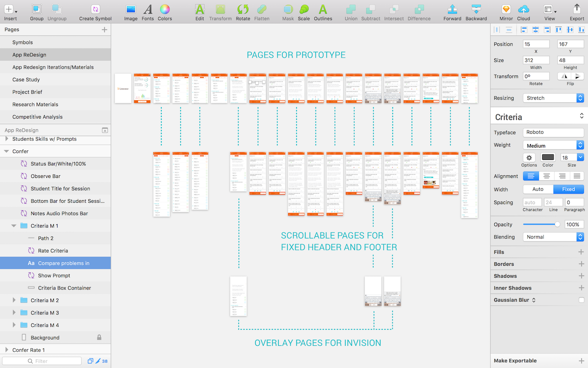Expand the Confer Rate 1 artboard
The width and height of the screenshot is (588, 368).
[6, 350]
